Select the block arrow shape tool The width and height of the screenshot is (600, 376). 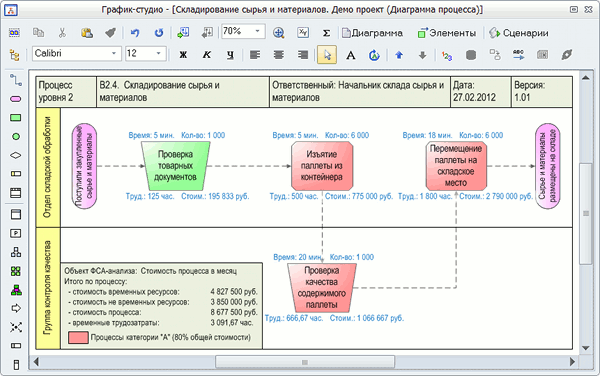click(x=16, y=308)
